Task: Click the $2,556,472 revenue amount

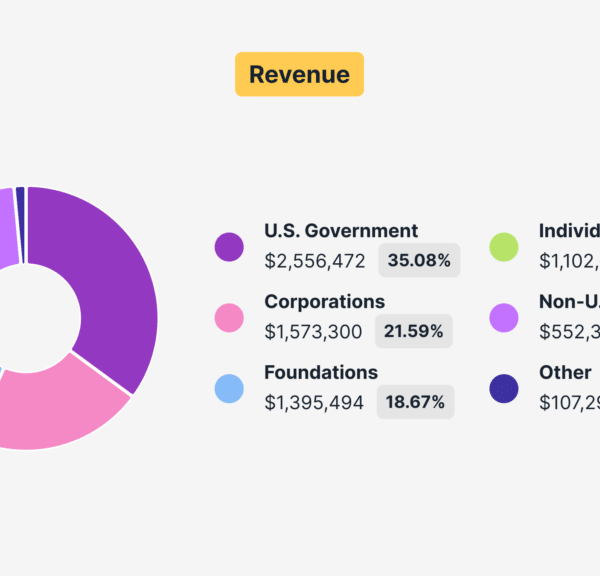Action: [x=315, y=261]
